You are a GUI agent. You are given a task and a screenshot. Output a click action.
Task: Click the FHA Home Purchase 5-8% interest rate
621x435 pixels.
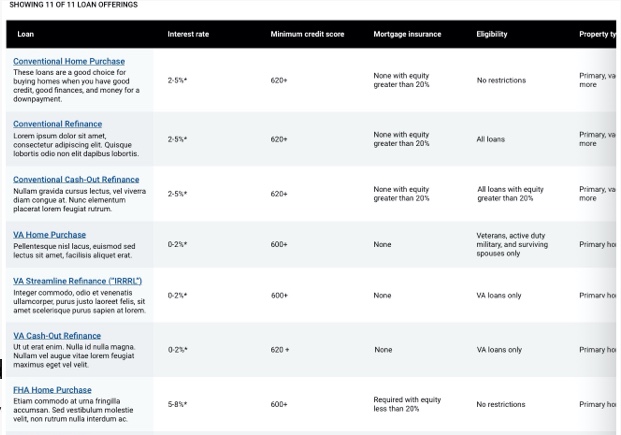tap(177, 405)
